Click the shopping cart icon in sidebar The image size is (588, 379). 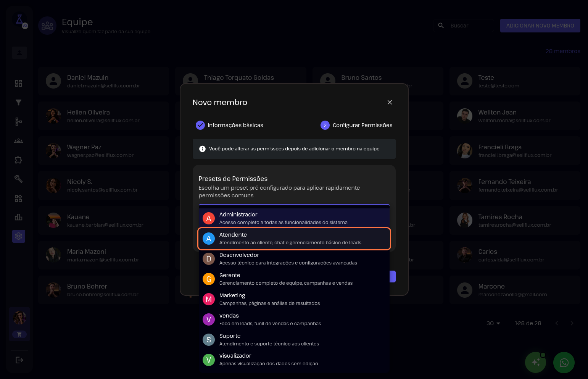19,334
